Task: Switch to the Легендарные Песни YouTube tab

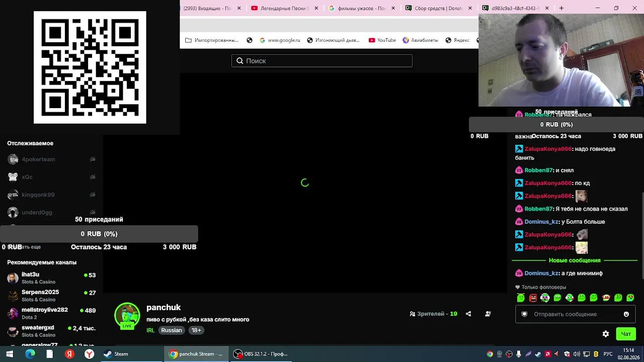Action: tap(285, 8)
